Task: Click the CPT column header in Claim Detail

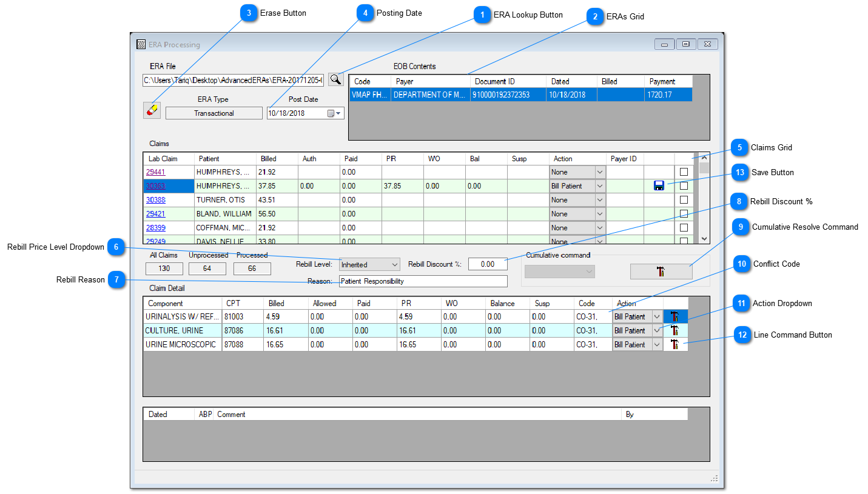Action: 243,303
